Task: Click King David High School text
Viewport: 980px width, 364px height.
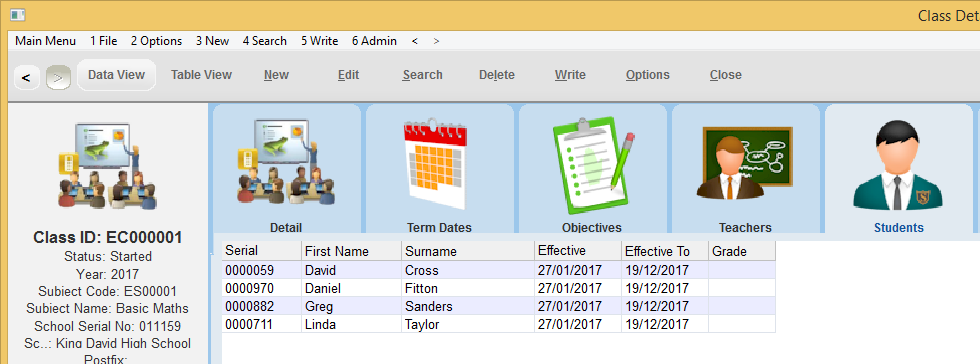Action: [123, 343]
